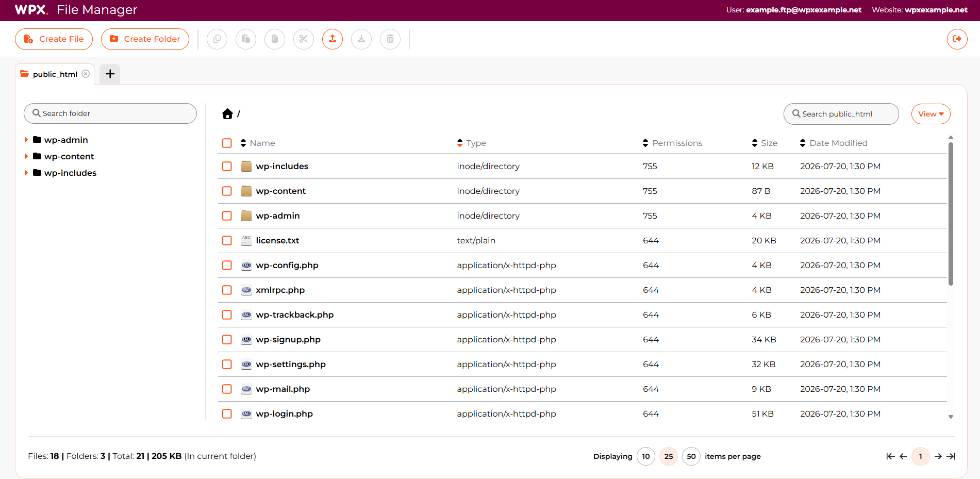Image resolution: width=980 pixels, height=479 pixels.
Task: Check the box for wp-includes row
Action: 227,166
